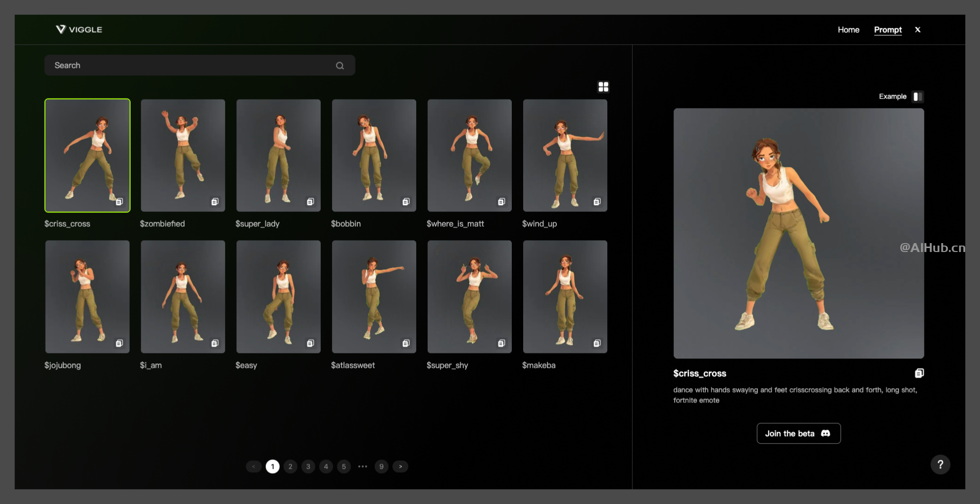Copy the $zombiefied prompt via thumbnail icon

click(215, 202)
